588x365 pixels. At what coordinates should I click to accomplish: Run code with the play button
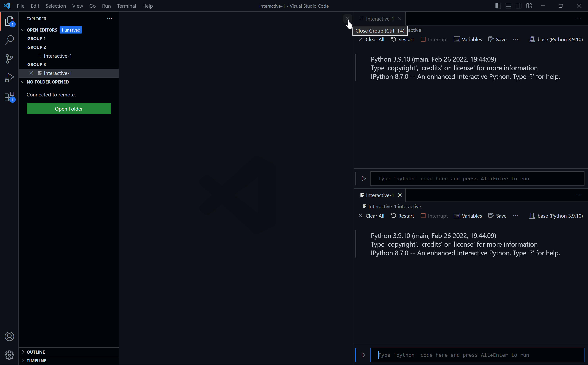(x=363, y=178)
